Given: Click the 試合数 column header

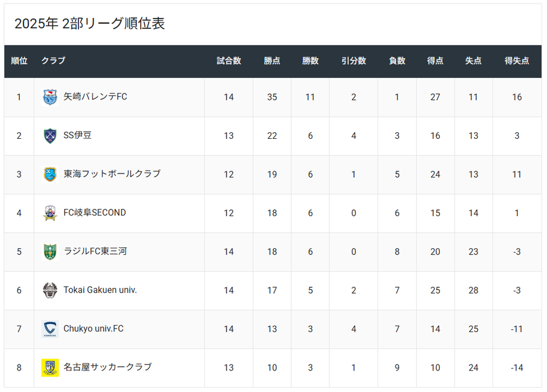Looking at the screenshot, I should pos(229,61).
